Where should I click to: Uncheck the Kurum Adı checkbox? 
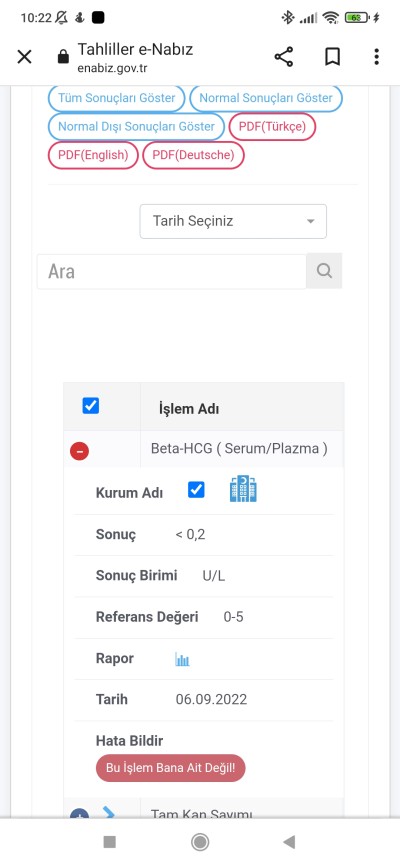click(x=196, y=489)
